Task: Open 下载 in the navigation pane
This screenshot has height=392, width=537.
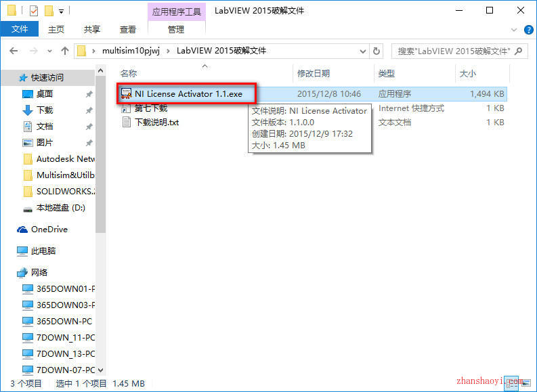Action: click(x=45, y=110)
